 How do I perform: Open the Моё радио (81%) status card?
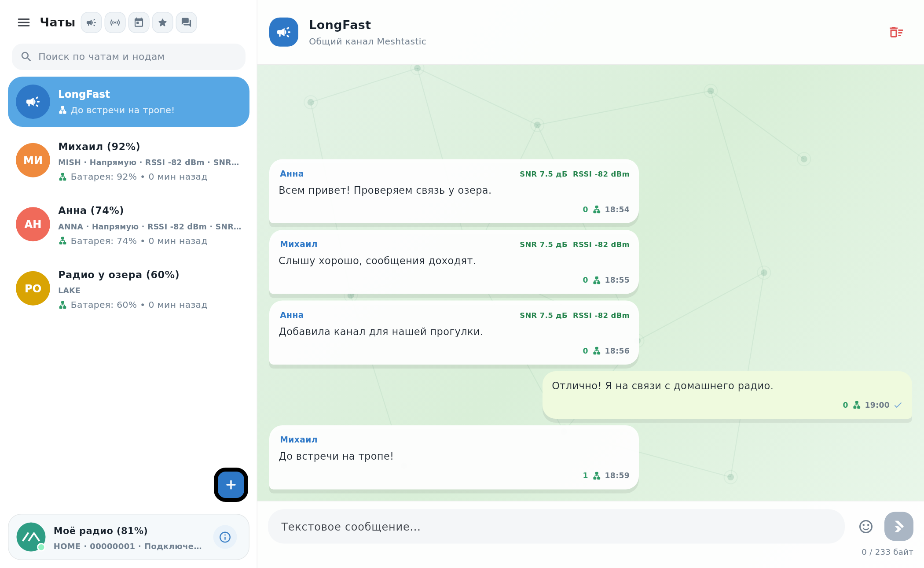pos(129,537)
